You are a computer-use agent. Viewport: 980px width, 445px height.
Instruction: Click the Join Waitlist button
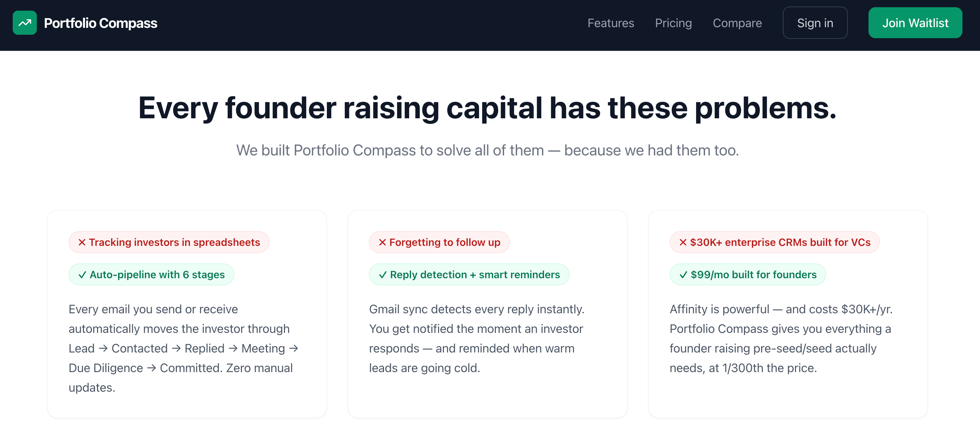915,23
